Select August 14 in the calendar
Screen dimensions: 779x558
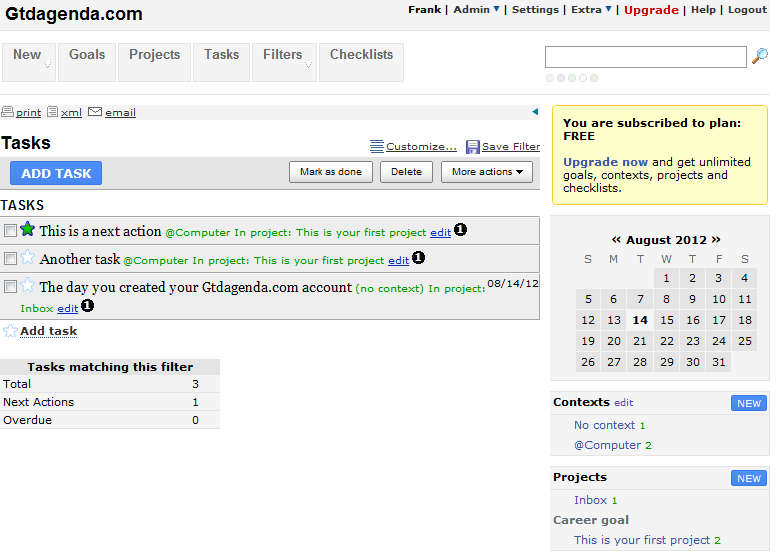(640, 320)
